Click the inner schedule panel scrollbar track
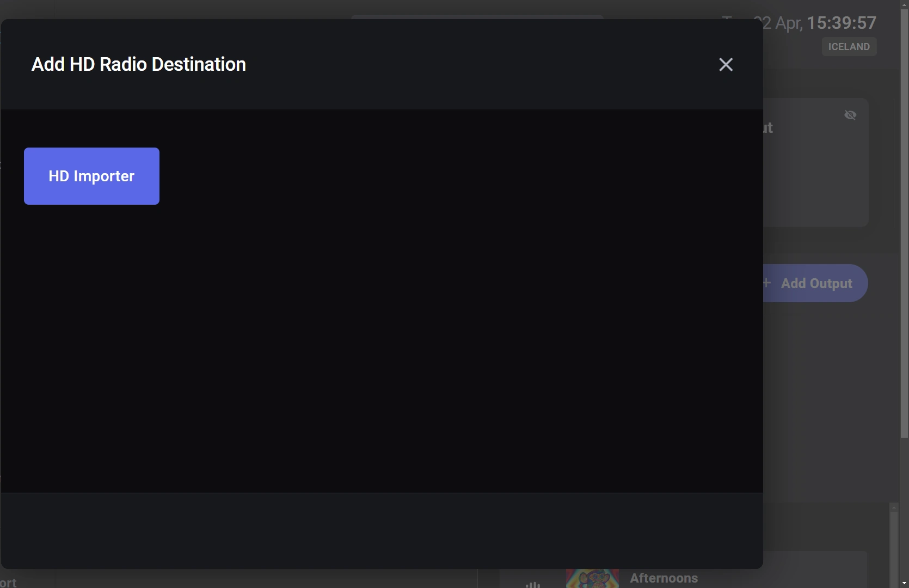This screenshot has height=588, width=909. (894, 550)
